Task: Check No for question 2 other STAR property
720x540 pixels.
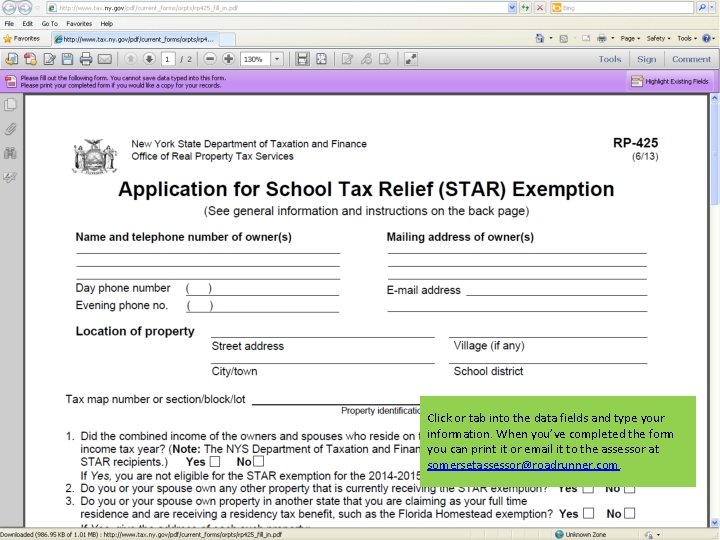Action: [x=630, y=489]
